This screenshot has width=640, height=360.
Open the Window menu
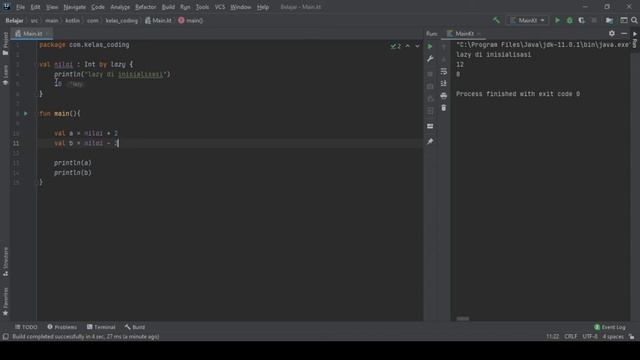pyautogui.click(x=241, y=7)
